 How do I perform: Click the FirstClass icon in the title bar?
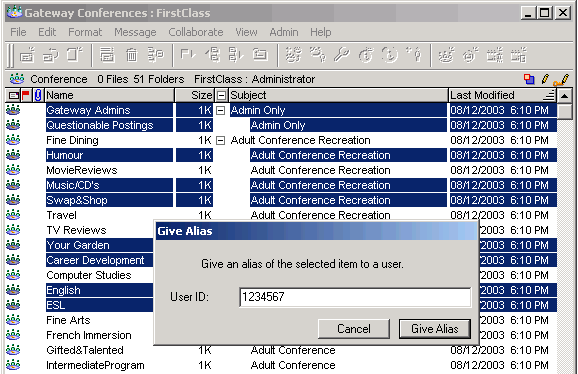15,13
